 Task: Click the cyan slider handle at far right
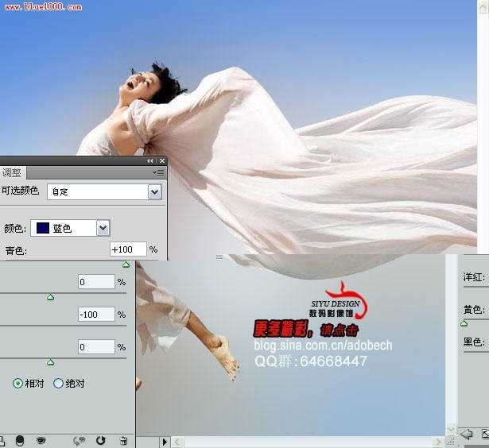(x=126, y=265)
